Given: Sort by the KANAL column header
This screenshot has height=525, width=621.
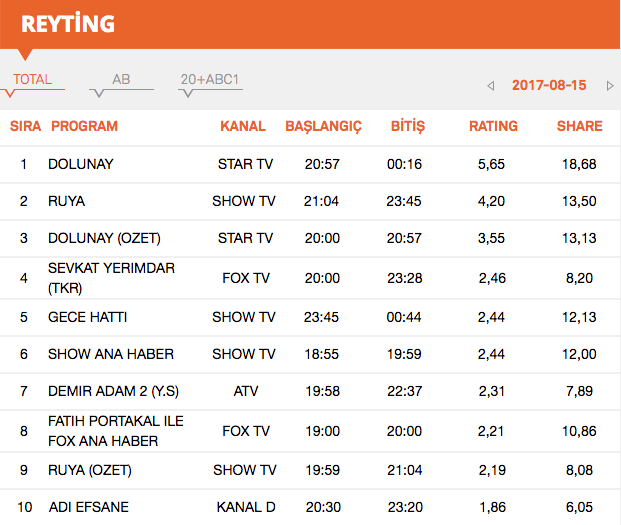Looking at the screenshot, I should 243,126.
